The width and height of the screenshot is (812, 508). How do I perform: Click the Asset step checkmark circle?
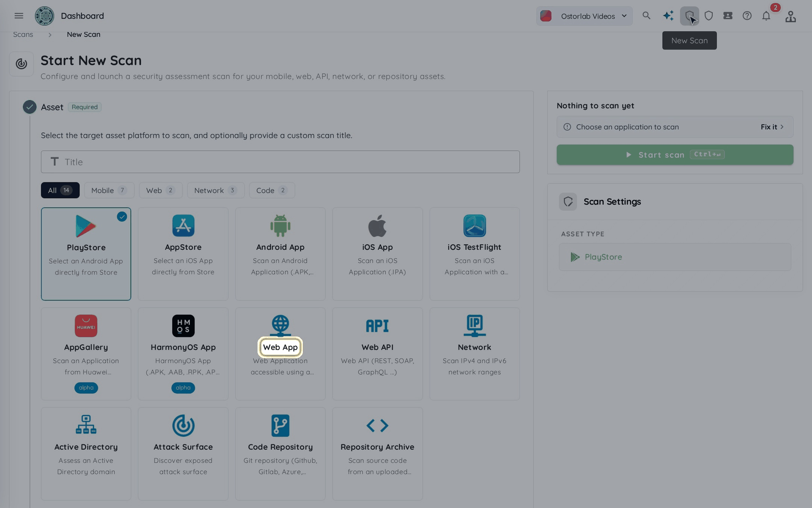click(30, 107)
